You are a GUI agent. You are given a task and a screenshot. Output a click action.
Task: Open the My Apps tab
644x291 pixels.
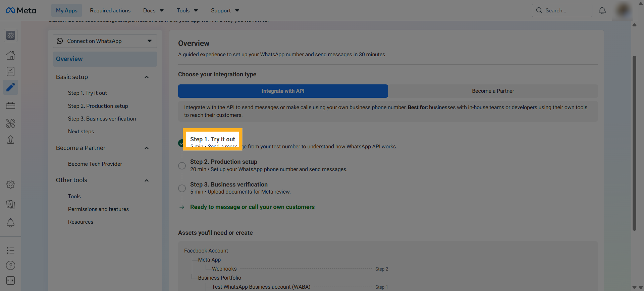(66, 10)
